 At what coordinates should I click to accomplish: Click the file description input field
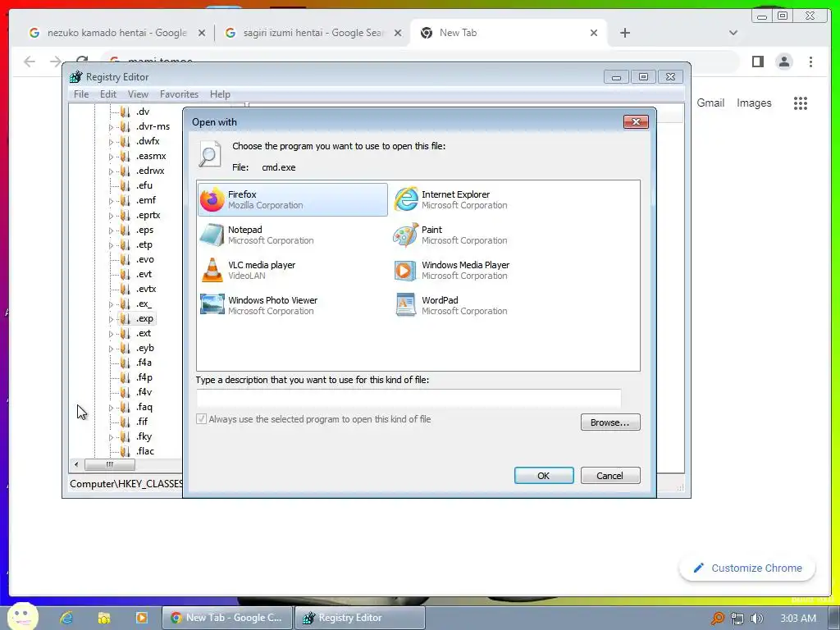(x=409, y=399)
